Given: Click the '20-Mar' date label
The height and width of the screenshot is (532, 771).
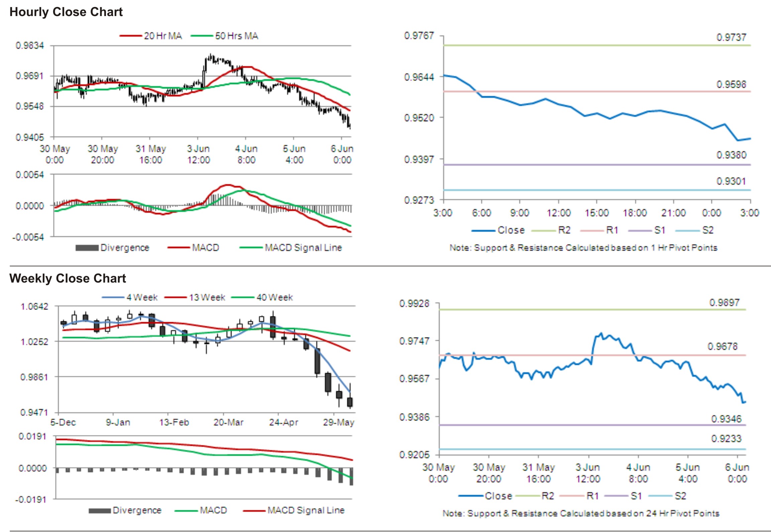Looking at the screenshot, I should 228,422.
